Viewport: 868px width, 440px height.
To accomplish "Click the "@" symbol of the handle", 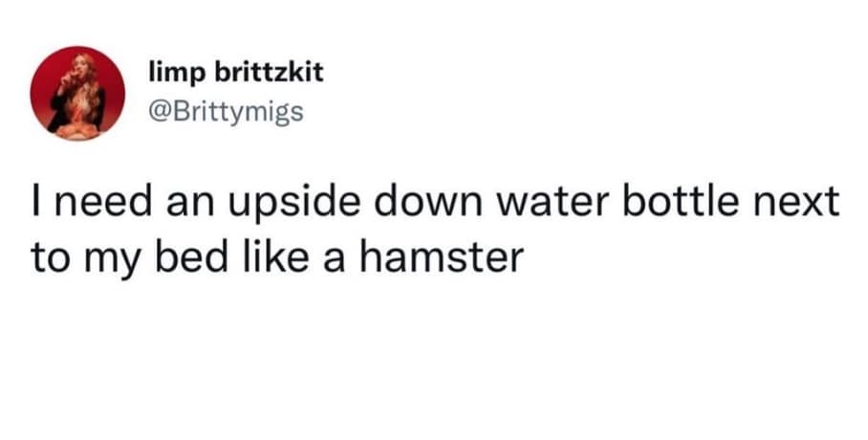I will [x=163, y=112].
